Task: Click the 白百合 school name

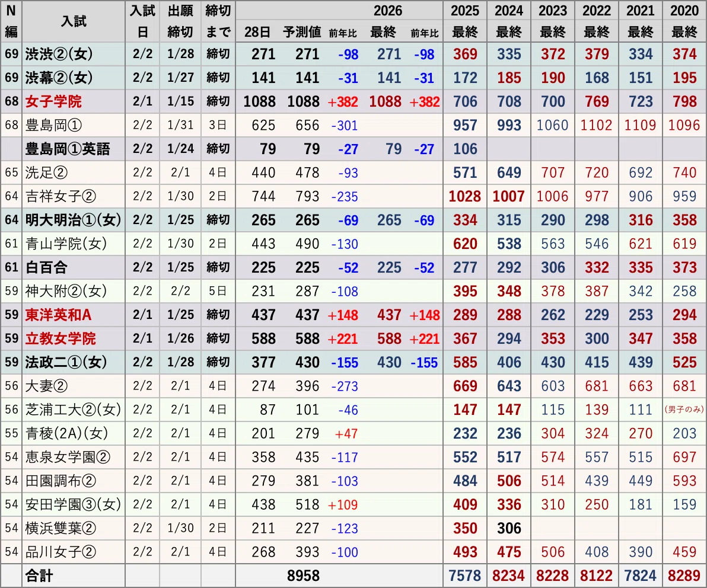Action: [46, 268]
